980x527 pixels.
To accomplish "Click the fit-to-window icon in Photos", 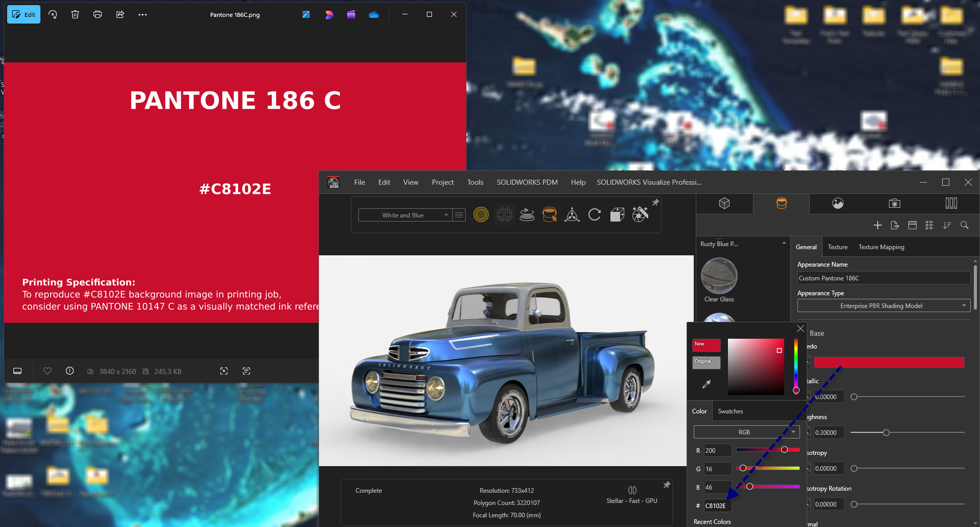I will 224,371.
